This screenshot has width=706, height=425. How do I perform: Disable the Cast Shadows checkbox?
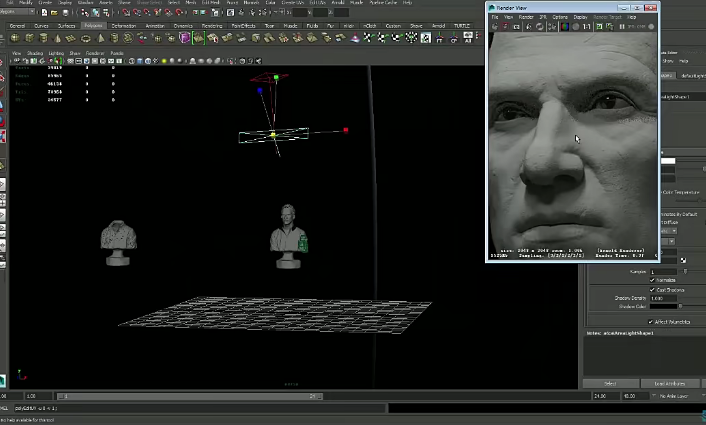[x=652, y=289]
